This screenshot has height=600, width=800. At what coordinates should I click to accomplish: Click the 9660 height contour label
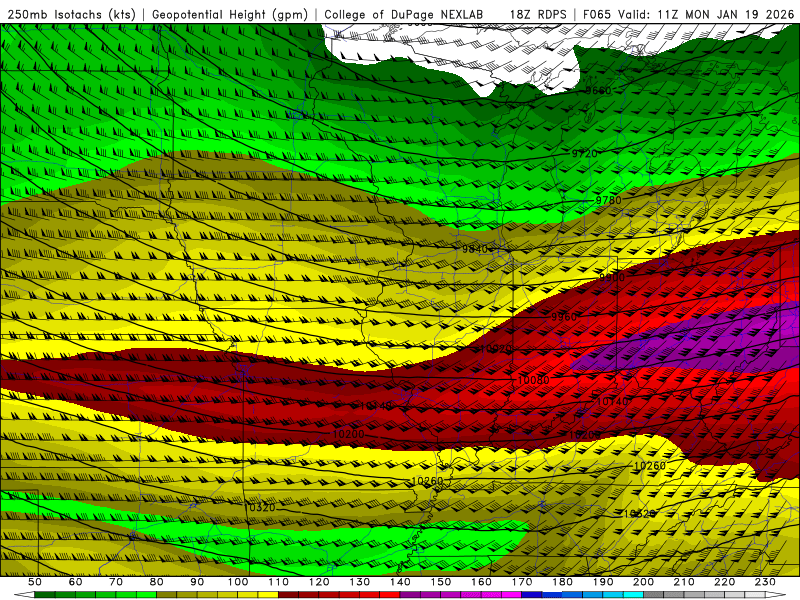[x=598, y=91]
